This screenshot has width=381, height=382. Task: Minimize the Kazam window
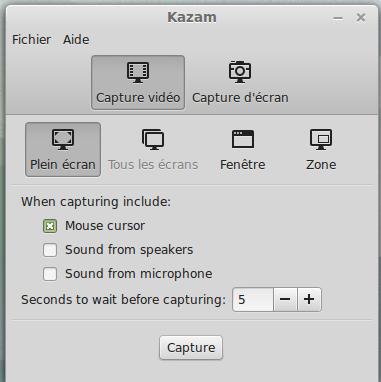pyautogui.click(x=338, y=18)
